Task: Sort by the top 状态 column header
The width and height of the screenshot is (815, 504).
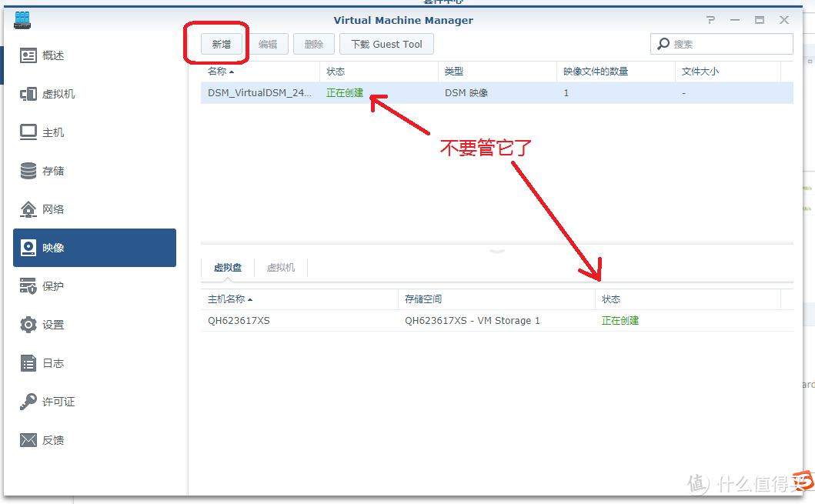Action: coord(379,72)
